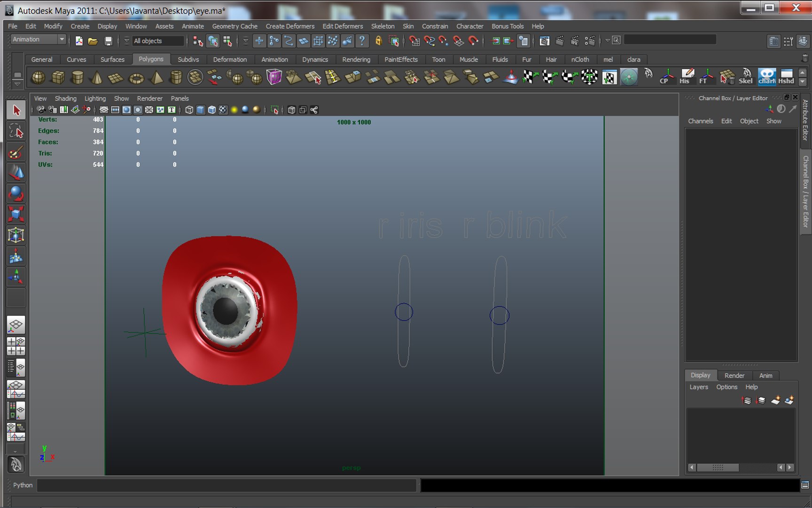
Task: Create a polygon cube from the shelf
Action: point(58,77)
